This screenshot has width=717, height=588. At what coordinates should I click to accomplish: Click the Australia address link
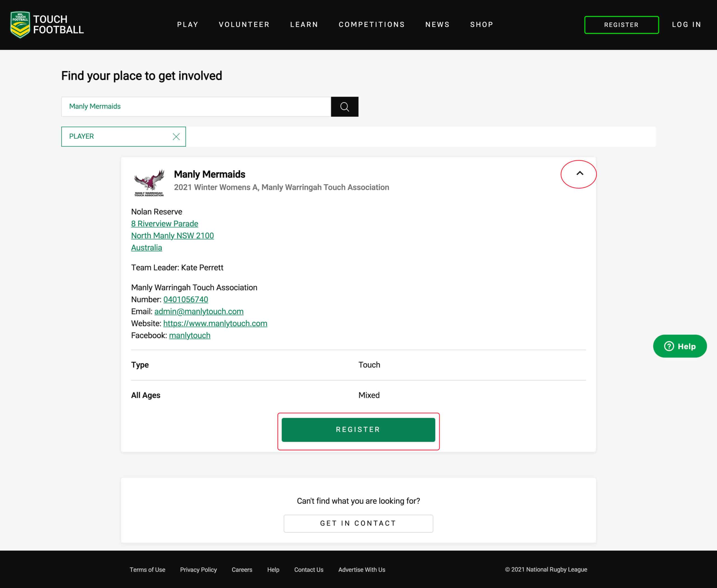pyautogui.click(x=146, y=248)
